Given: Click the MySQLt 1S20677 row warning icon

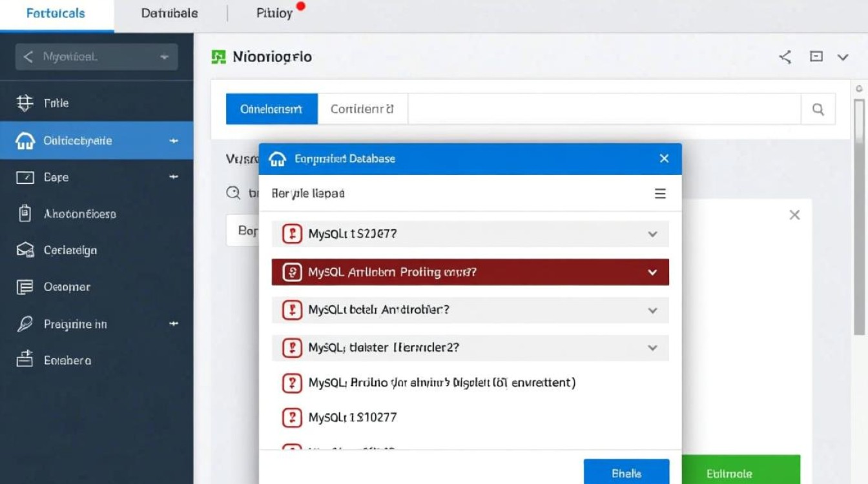Looking at the screenshot, I should (292, 234).
